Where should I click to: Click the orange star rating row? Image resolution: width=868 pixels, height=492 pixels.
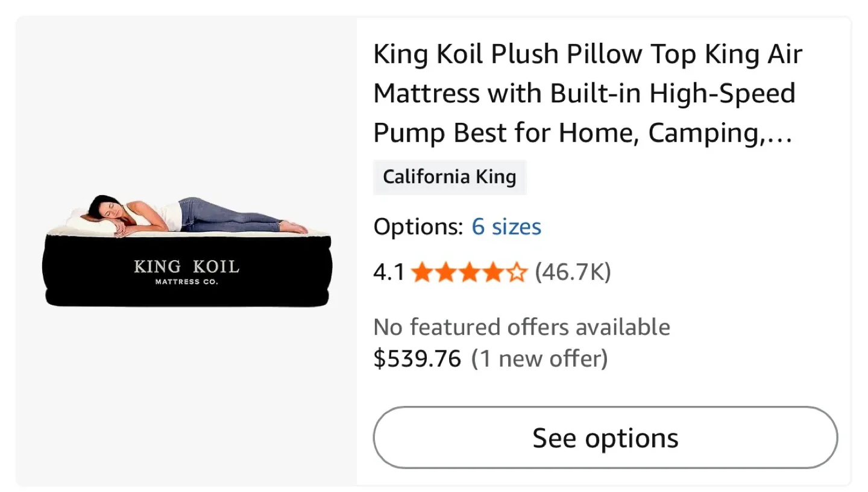(x=470, y=272)
